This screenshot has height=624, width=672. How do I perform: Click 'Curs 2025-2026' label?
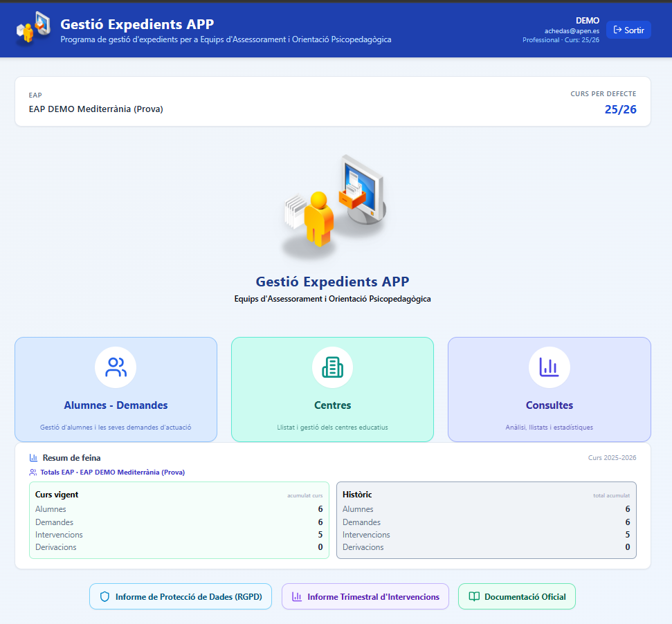pos(612,457)
